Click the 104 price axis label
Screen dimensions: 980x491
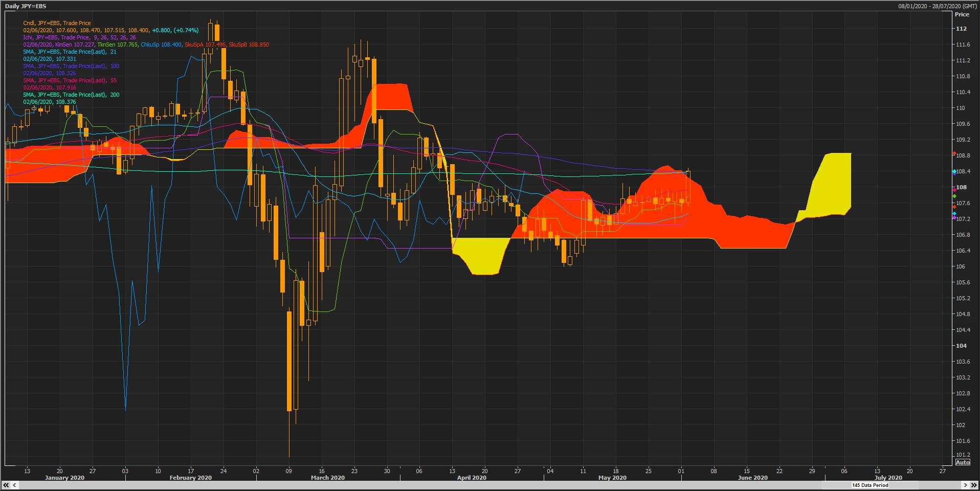pyautogui.click(x=961, y=346)
